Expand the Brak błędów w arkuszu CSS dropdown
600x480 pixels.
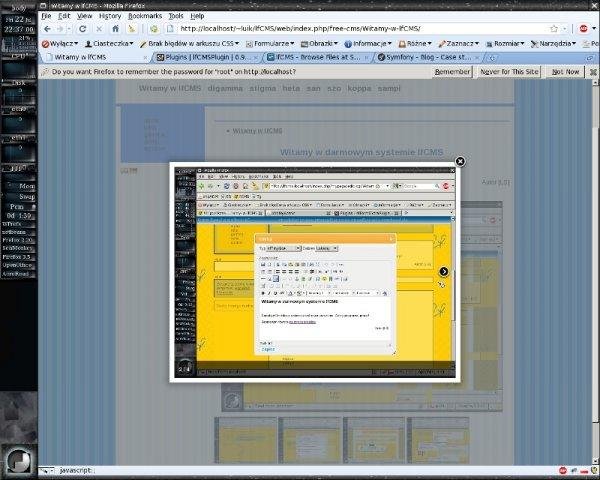pyautogui.click(x=189, y=44)
